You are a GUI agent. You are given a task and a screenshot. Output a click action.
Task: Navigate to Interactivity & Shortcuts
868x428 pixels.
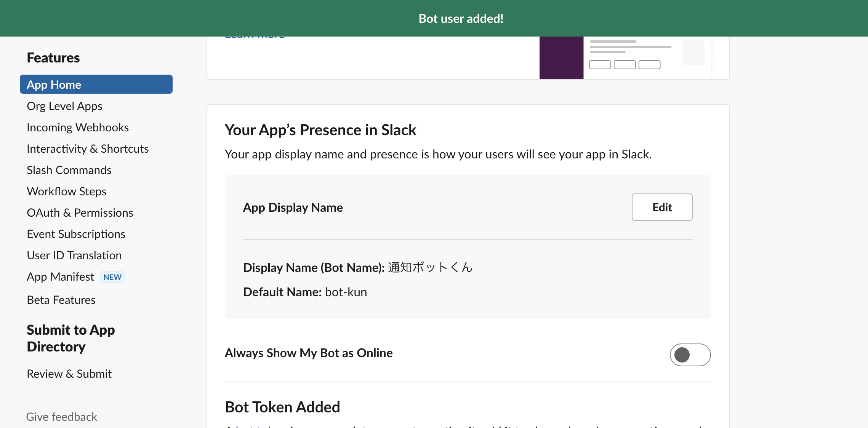pyautogui.click(x=87, y=149)
